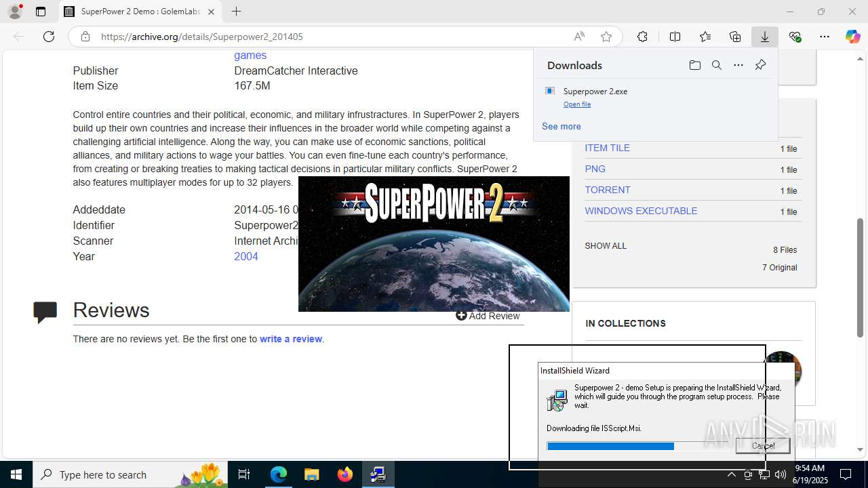
Task: Cancel the InstallShield Wizard setup
Action: point(763,445)
